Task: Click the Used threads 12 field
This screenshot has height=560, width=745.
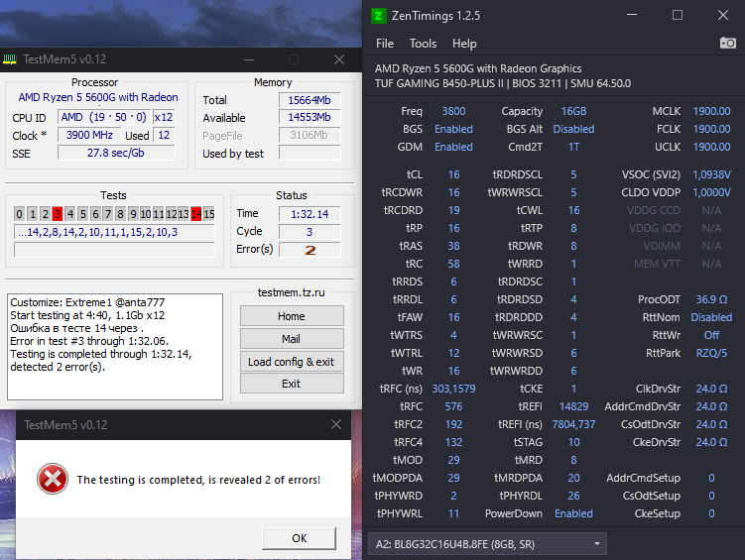Action: pyautogui.click(x=164, y=135)
